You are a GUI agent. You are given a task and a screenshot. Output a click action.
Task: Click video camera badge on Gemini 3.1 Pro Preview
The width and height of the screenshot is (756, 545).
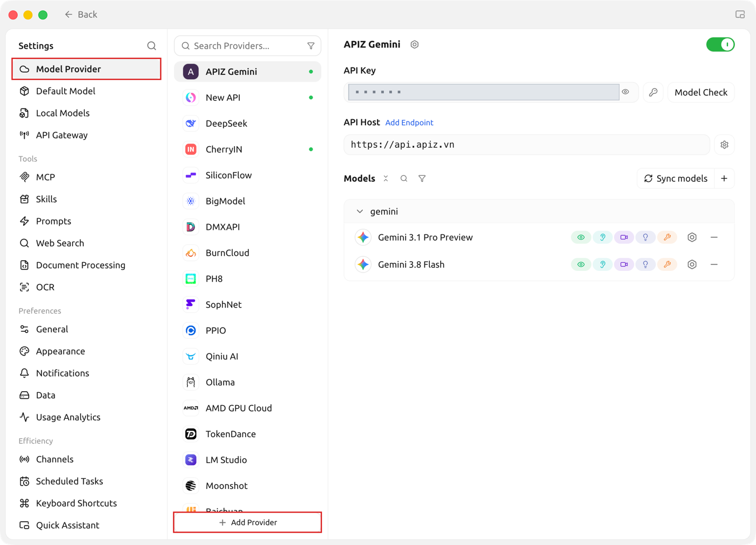(624, 237)
